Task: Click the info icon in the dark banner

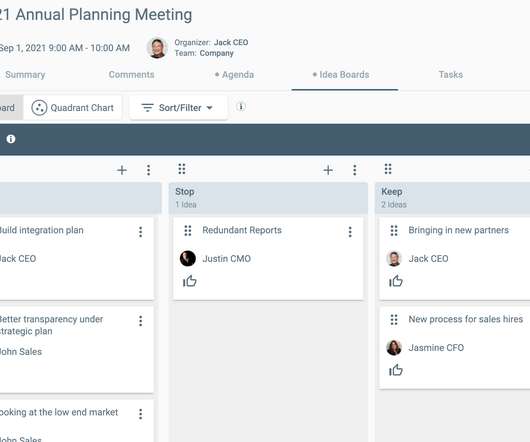Action: pos(11,139)
